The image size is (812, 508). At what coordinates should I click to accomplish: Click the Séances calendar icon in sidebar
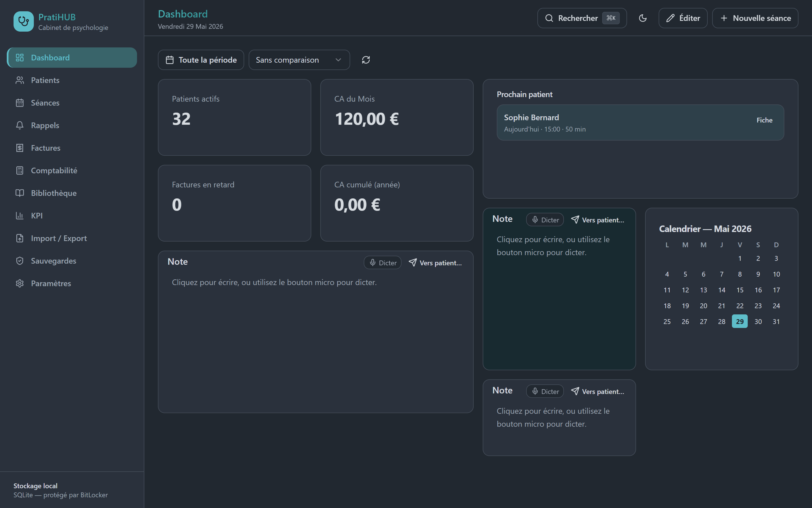pyautogui.click(x=20, y=102)
